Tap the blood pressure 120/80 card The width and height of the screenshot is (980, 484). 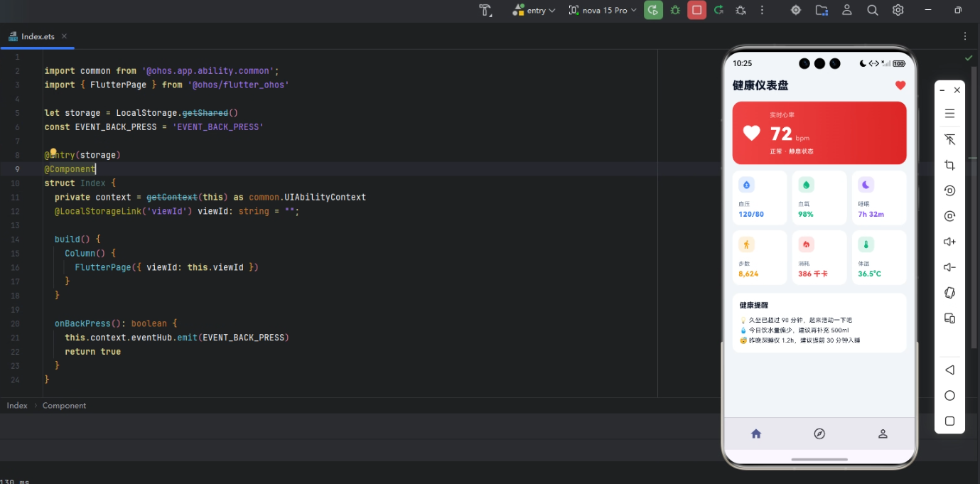pos(760,198)
